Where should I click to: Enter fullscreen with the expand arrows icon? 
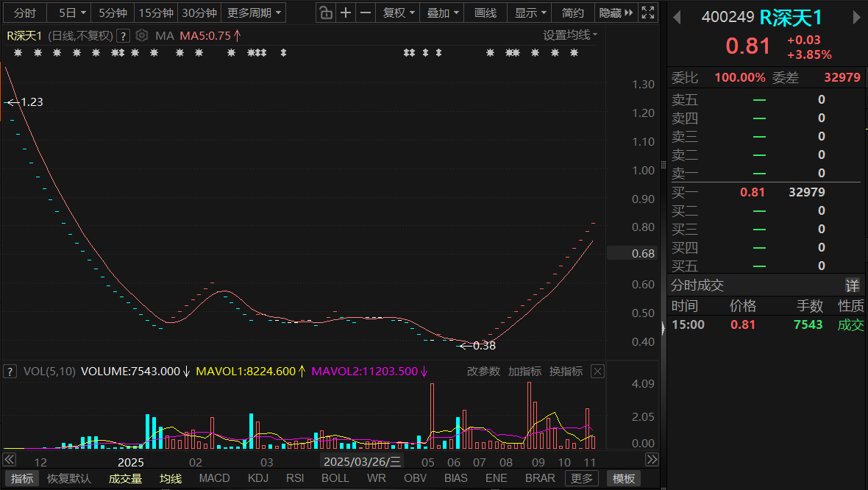click(648, 13)
